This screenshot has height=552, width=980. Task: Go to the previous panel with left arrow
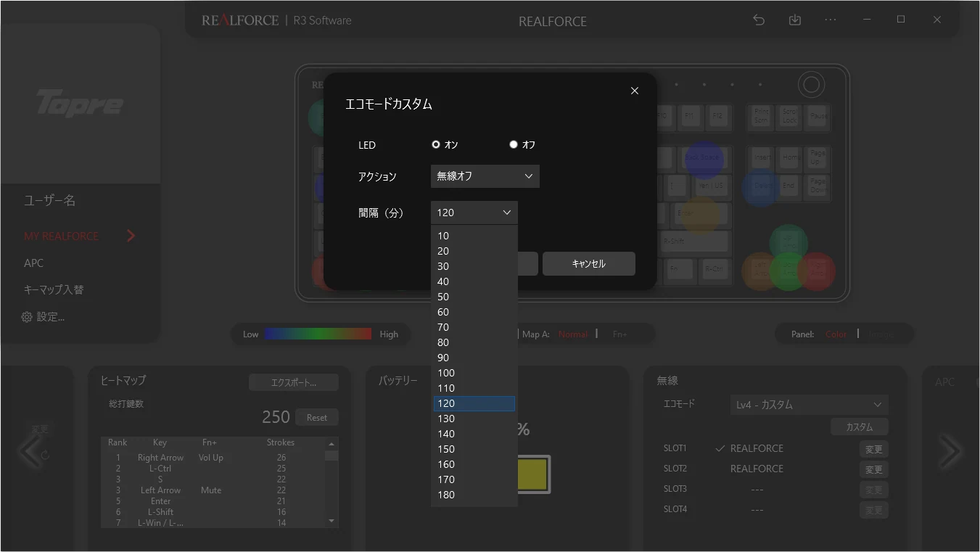tap(30, 452)
